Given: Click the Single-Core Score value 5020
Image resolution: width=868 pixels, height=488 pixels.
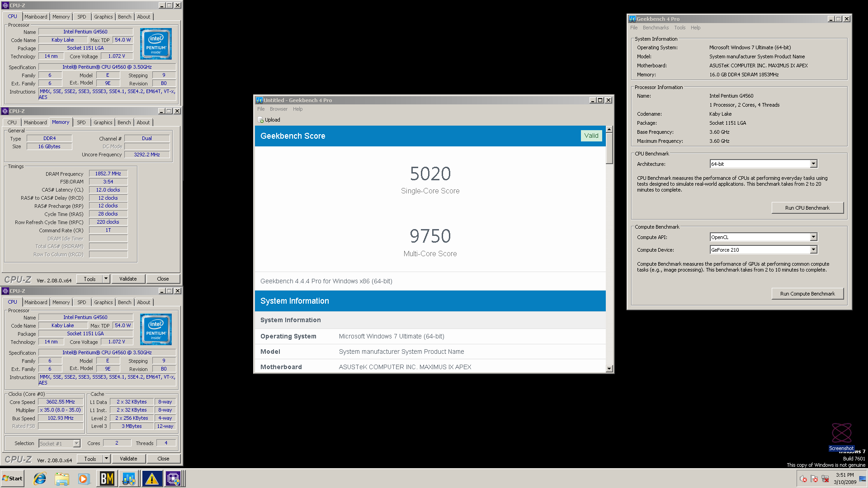Looking at the screenshot, I should coord(430,174).
